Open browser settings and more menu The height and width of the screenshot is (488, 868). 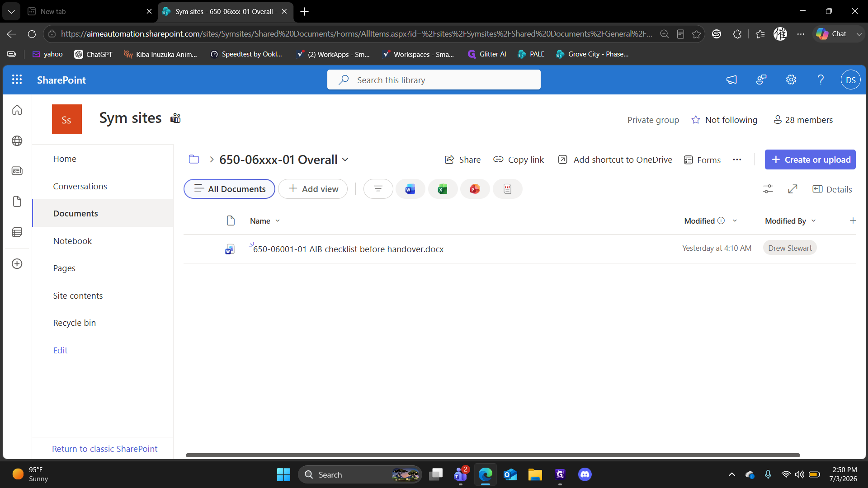click(x=801, y=34)
